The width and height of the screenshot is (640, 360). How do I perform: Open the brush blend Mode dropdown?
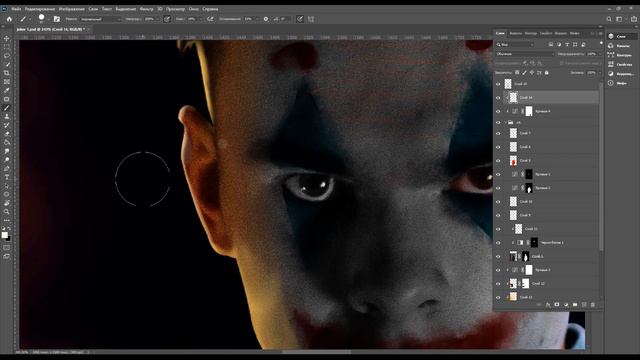(101, 19)
